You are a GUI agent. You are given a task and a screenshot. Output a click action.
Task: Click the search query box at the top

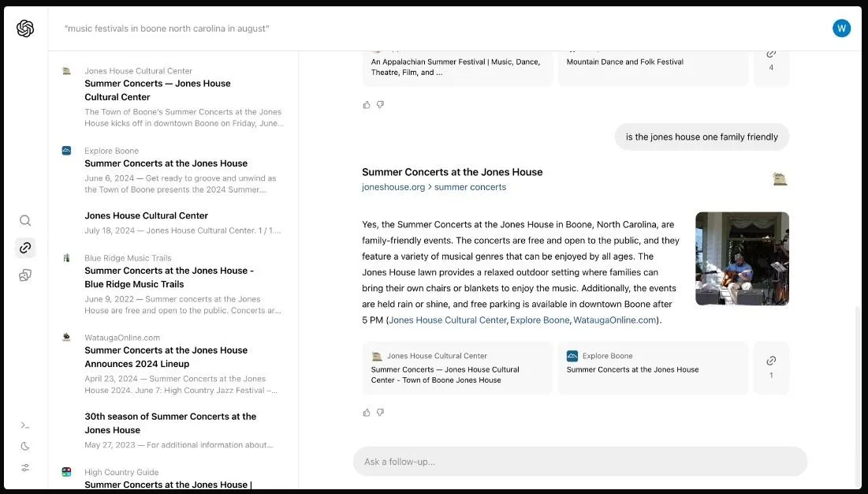tap(166, 28)
